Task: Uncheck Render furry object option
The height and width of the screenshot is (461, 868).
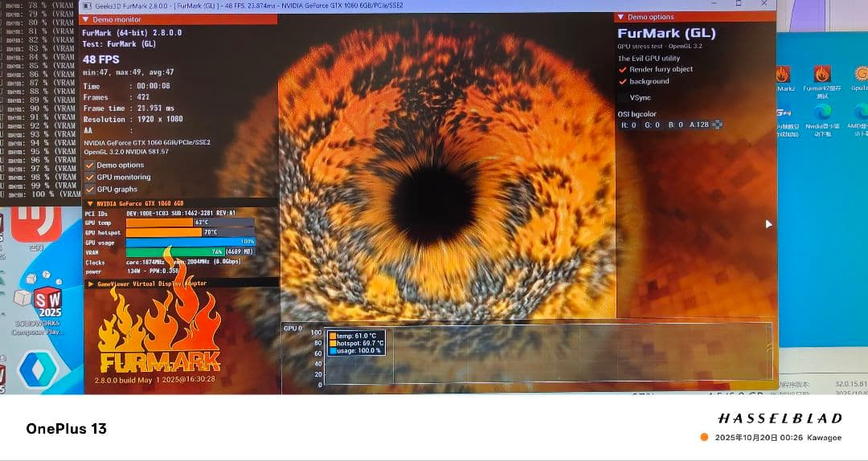Action: pyautogui.click(x=623, y=69)
